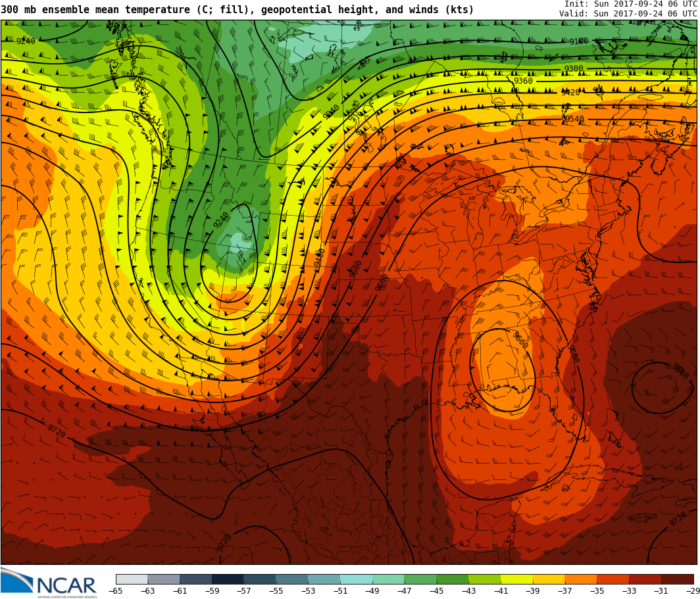Pick the gold -39 to -37 colorbar swatch
This screenshot has height=599, width=700.
pyautogui.click(x=549, y=579)
